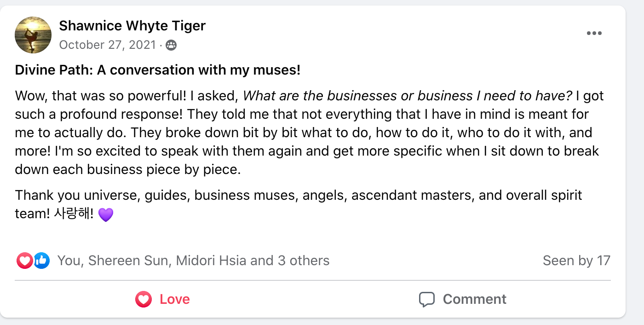
Task: Click the red heart reaction icon
Action: click(x=24, y=261)
